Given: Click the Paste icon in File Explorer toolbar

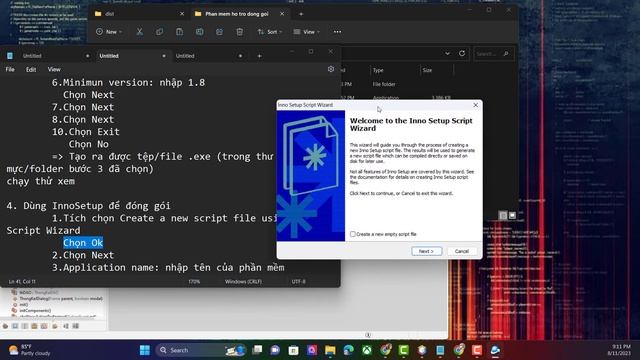Looking at the screenshot, I should (x=180, y=32).
